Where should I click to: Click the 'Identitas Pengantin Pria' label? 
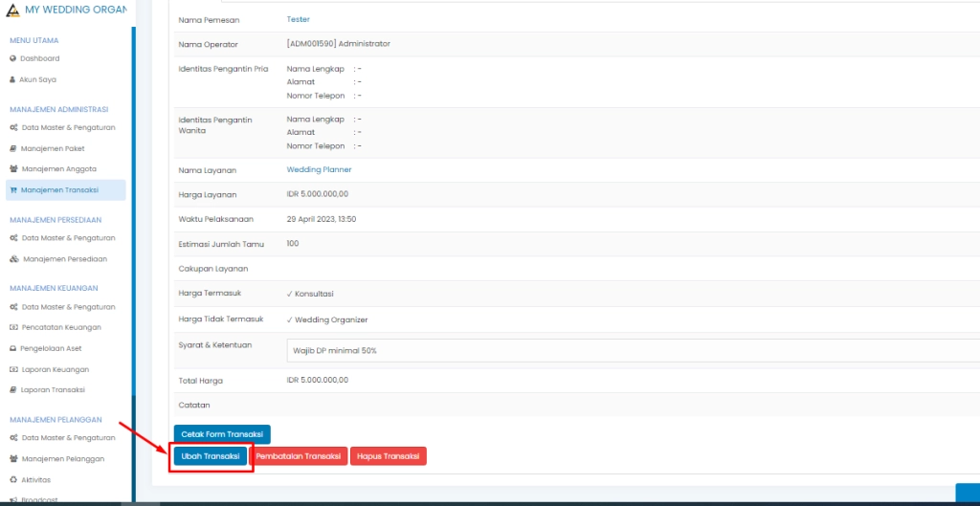pos(223,69)
